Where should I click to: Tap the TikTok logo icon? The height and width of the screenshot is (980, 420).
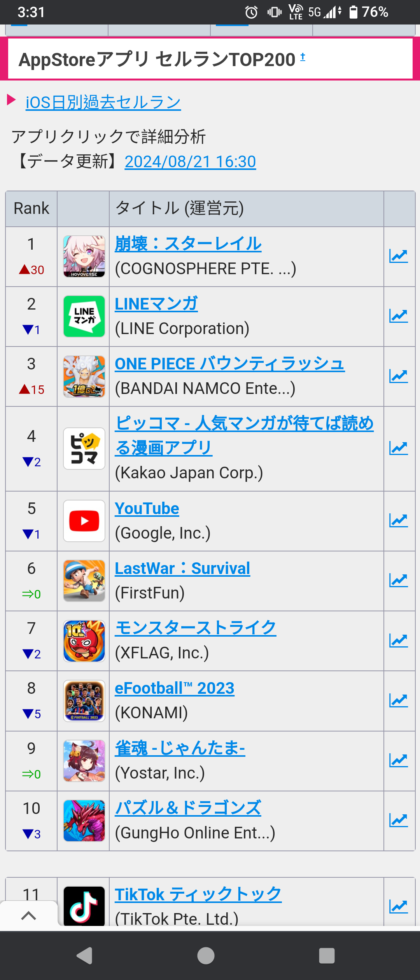click(x=84, y=905)
